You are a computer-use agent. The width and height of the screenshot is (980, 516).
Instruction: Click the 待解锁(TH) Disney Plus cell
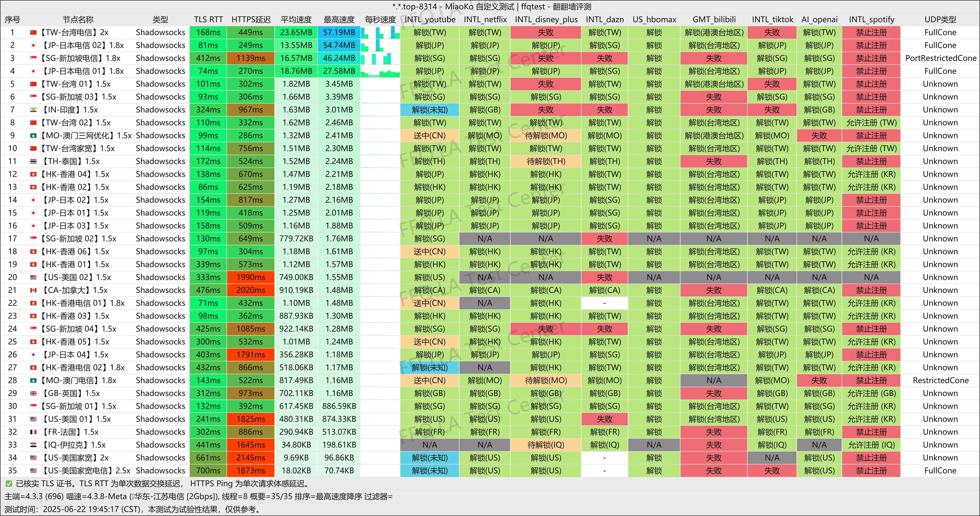[x=546, y=162]
